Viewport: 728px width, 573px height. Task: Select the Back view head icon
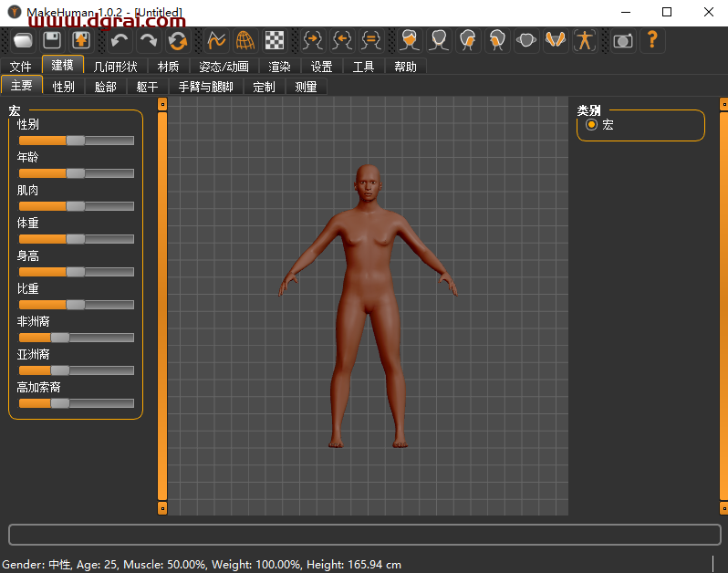439,40
